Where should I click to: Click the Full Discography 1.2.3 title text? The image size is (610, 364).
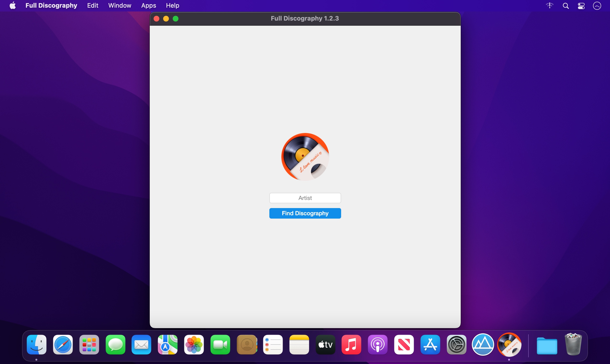tap(305, 18)
